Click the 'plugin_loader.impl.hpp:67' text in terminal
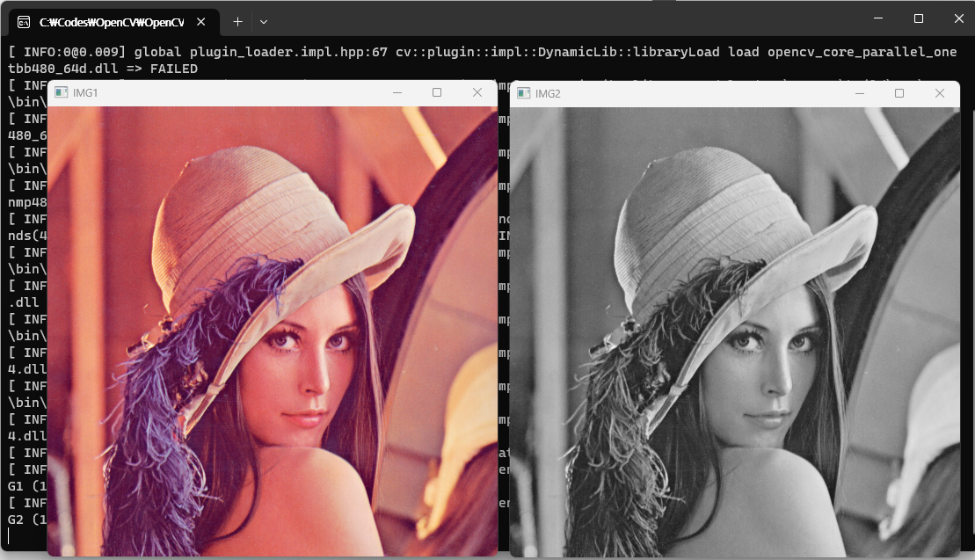 pos(288,52)
